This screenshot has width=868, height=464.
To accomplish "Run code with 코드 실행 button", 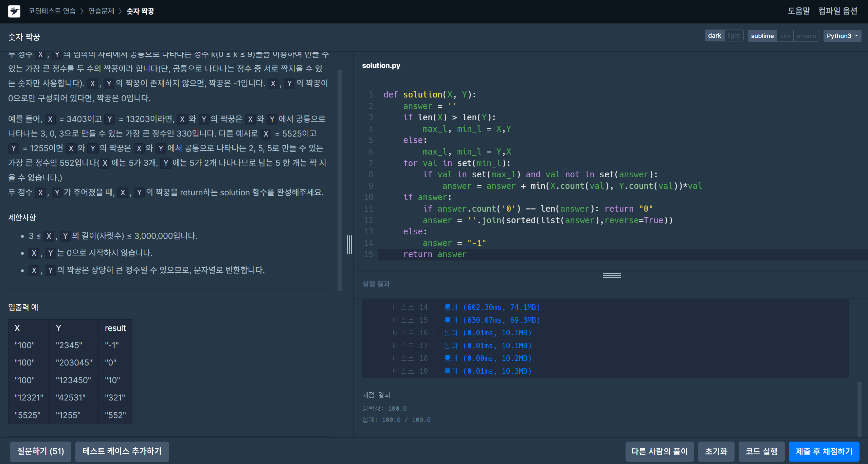I will 761,451.
